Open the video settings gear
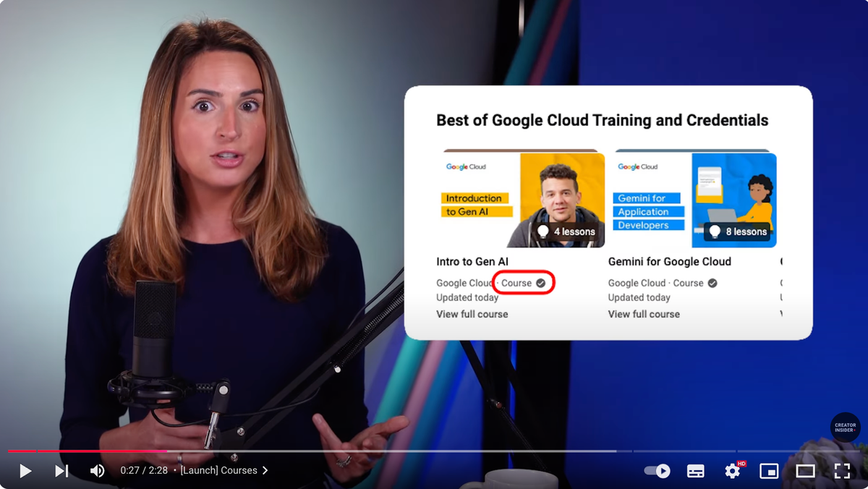The height and width of the screenshot is (489, 868). [x=732, y=471]
